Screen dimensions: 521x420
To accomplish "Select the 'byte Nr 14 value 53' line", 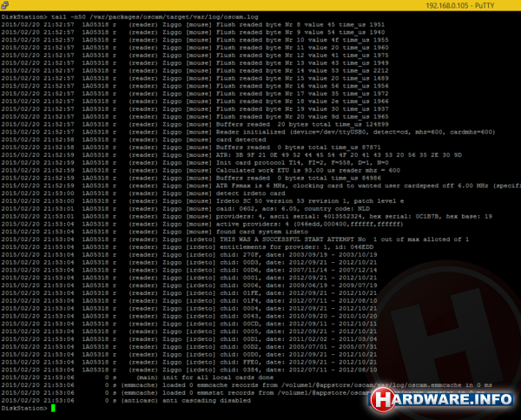I will point(195,70).
